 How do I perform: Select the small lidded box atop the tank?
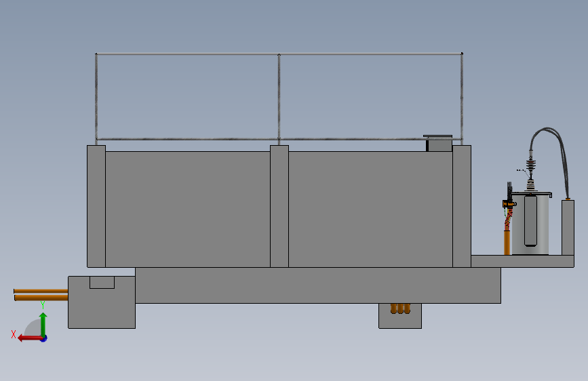click(x=438, y=143)
